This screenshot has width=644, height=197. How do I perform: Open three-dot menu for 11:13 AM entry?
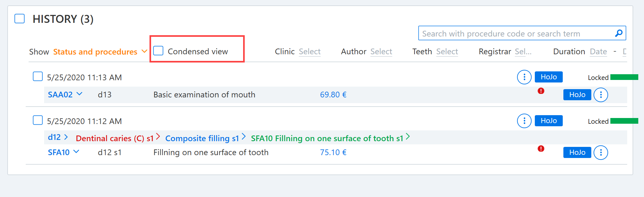click(524, 77)
